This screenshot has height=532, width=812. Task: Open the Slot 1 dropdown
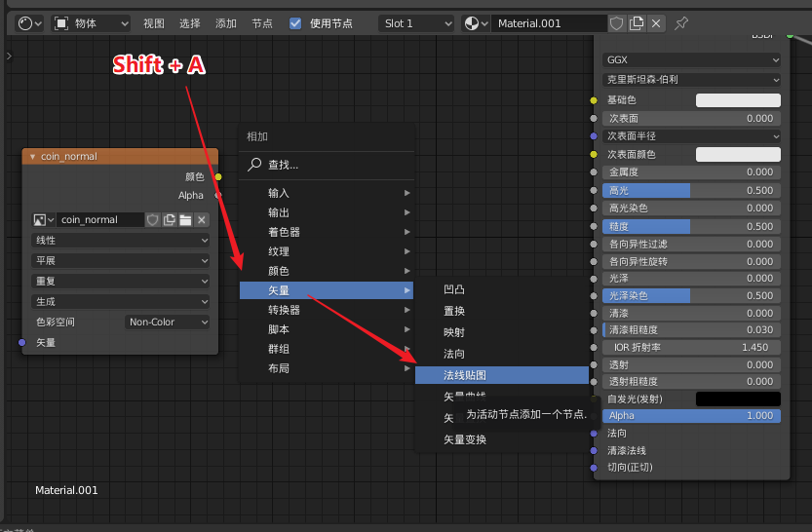(x=417, y=23)
